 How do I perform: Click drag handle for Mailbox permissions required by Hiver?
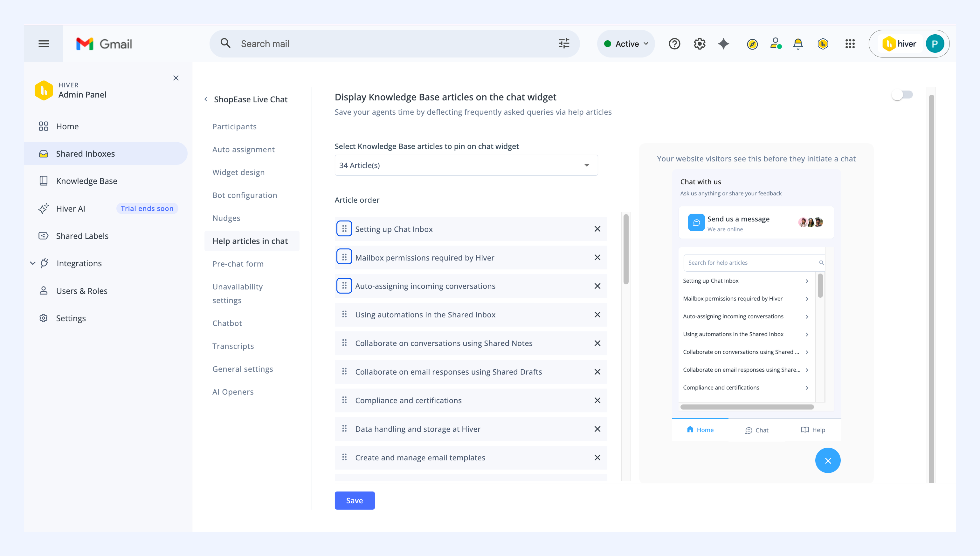pyautogui.click(x=344, y=257)
